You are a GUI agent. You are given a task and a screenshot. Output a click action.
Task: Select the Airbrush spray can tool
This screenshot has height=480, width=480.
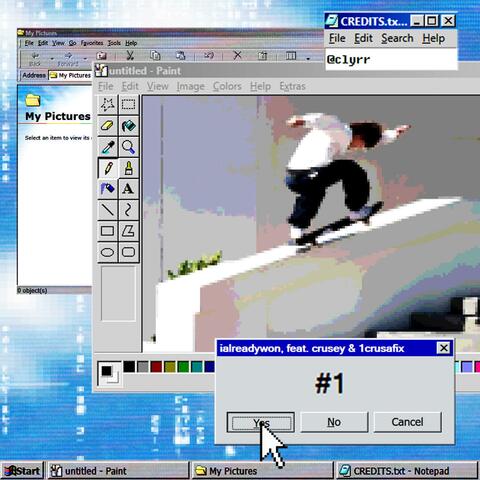pyautogui.click(x=108, y=189)
